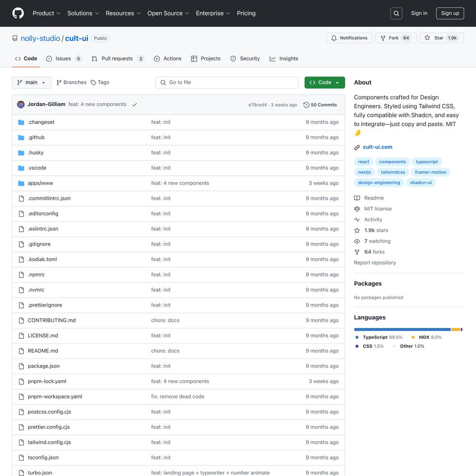476x476 pixels.
Task: Switch to the Pull requests tab
Action: (117, 59)
